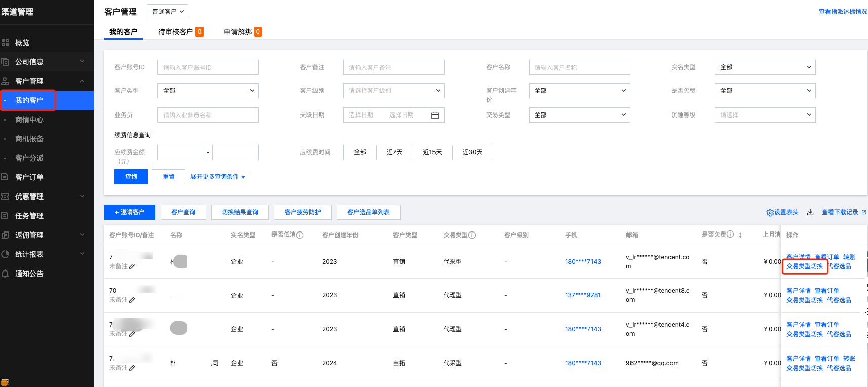Open the 客户类型 dropdown
Image resolution: width=868 pixels, height=387 pixels.
pos(208,91)
